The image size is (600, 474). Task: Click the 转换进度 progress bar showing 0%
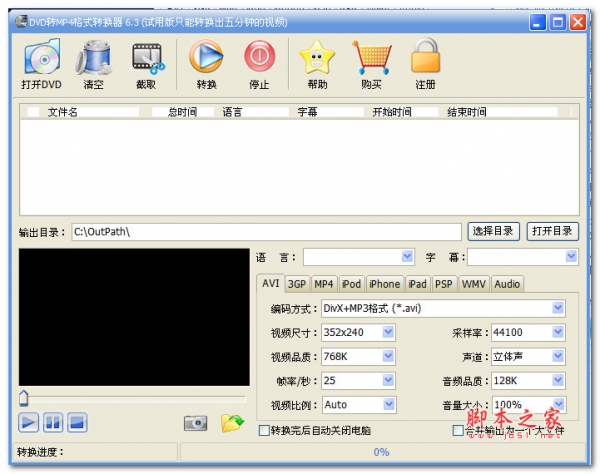pyautogui.click(x=382, y=452)
